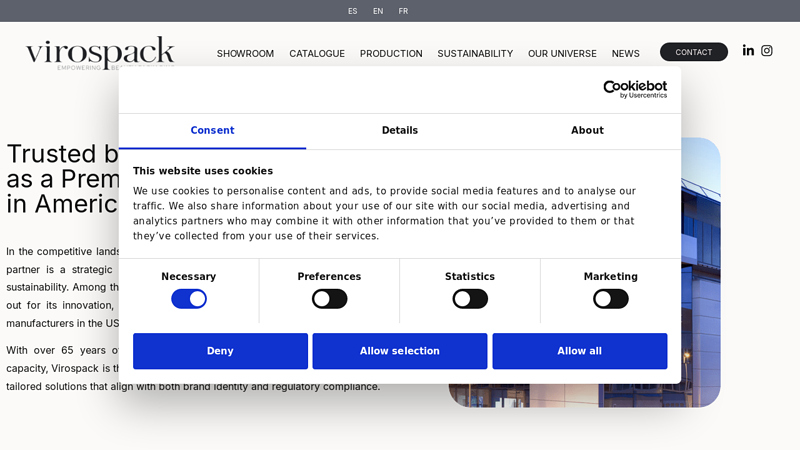Accept cookies with Allow all
Image resolution: width=800 pixels, height=450 pixels.
[x=580, y=351]
